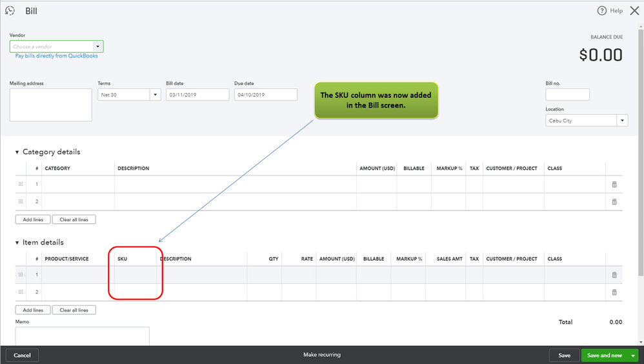Click the Cancel button
The image size is (644, 364).
pyautogui.click(x=22, y=356)
